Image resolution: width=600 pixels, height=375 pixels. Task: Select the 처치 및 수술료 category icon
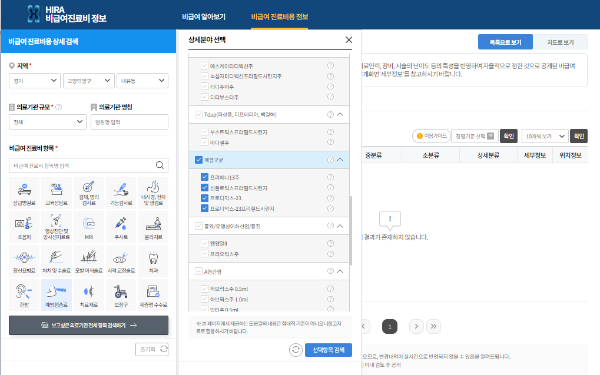[57, 261]
